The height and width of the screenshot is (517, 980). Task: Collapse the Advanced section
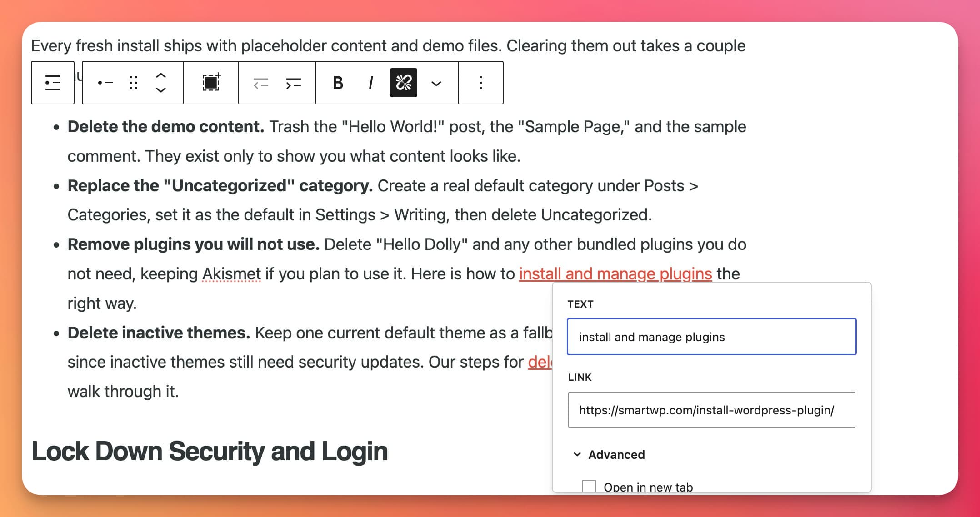pos(609,455)
